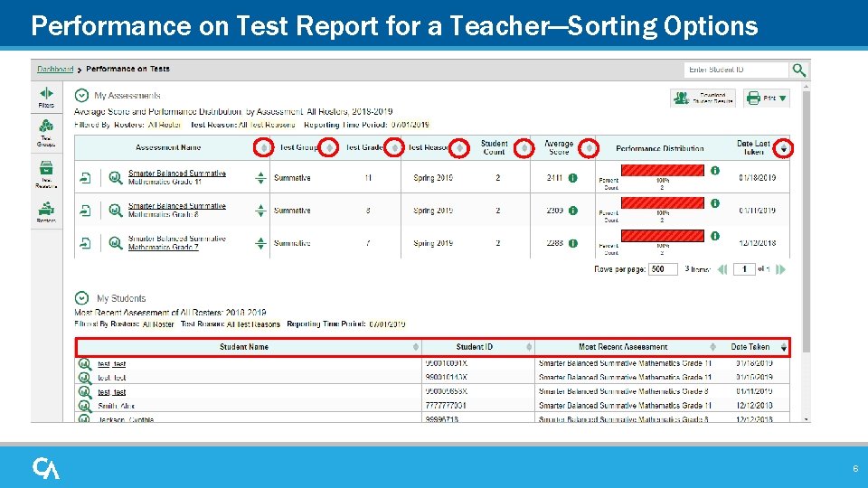Open Smarter Balanced Summative Mathematics Grade 8 link
Viewport: 868px width, 488px height.
(177, 210)
